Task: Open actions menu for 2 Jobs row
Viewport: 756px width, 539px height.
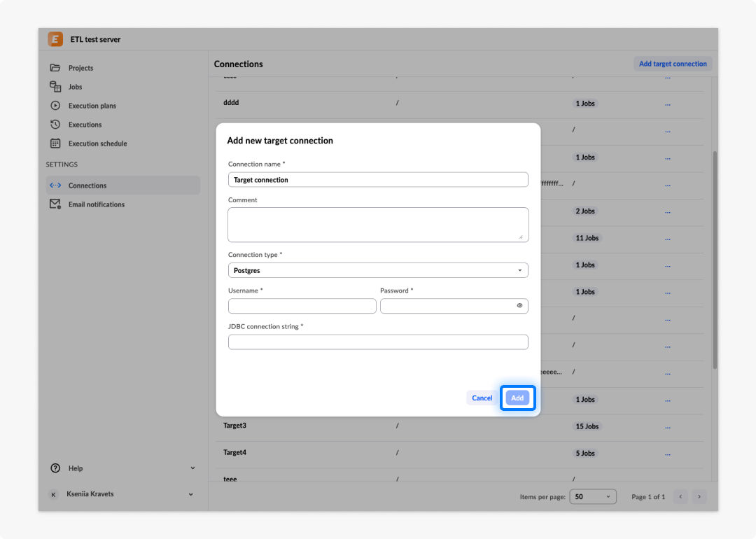Action: (x=668, y=211)
